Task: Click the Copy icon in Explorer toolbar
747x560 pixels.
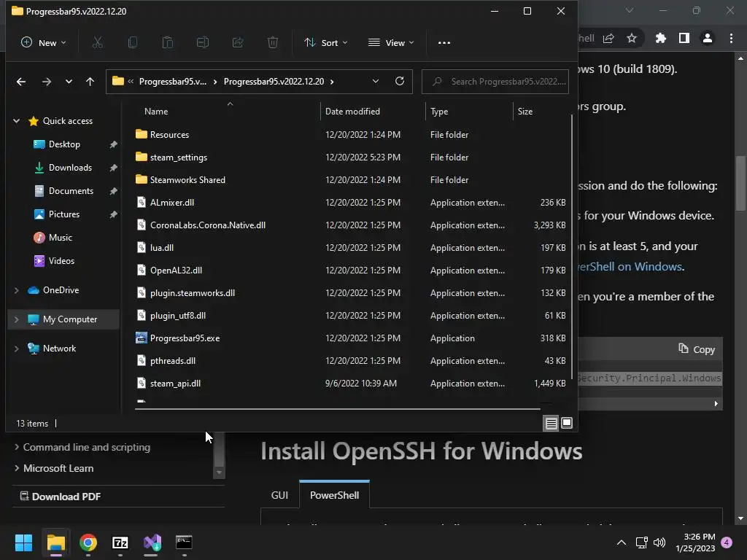Action: tap(133, 42)
